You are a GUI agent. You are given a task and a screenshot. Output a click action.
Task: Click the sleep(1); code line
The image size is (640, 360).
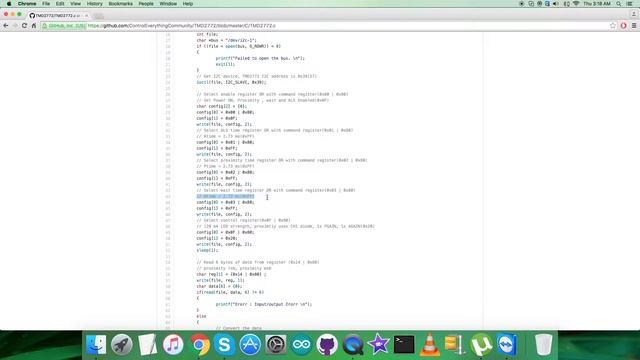207,250
